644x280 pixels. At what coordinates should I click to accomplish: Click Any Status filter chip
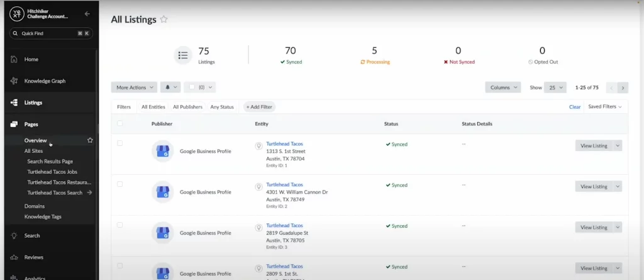tap(222, 107)
